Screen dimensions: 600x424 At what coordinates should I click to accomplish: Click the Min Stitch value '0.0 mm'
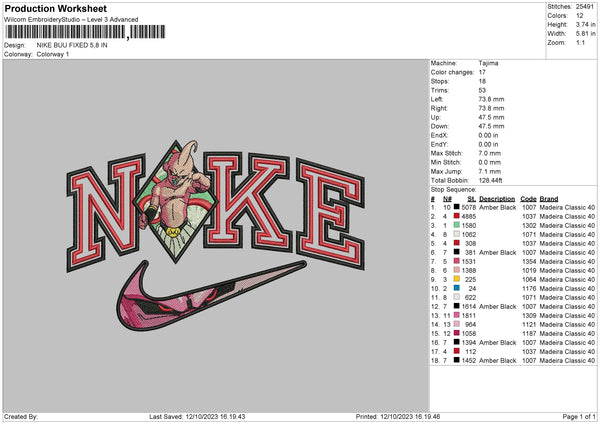490,162
